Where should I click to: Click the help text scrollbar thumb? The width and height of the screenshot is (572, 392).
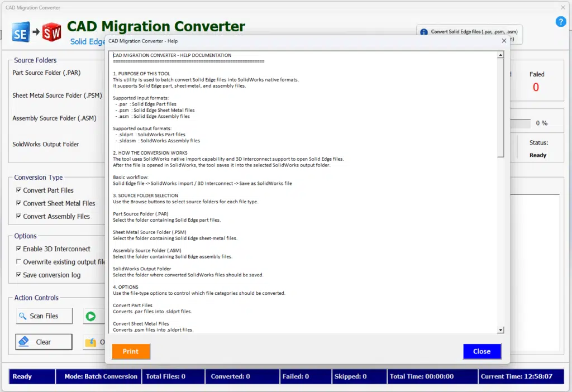(x=500, y=108)
